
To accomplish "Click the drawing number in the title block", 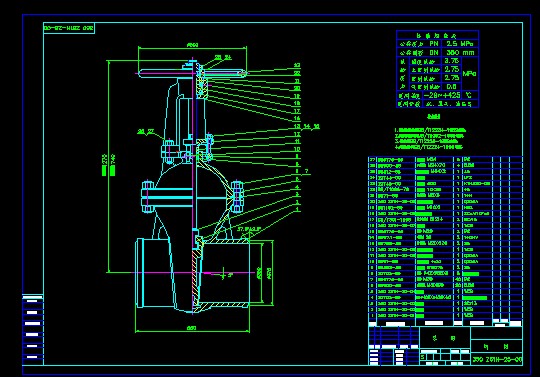I will [497, 359].
